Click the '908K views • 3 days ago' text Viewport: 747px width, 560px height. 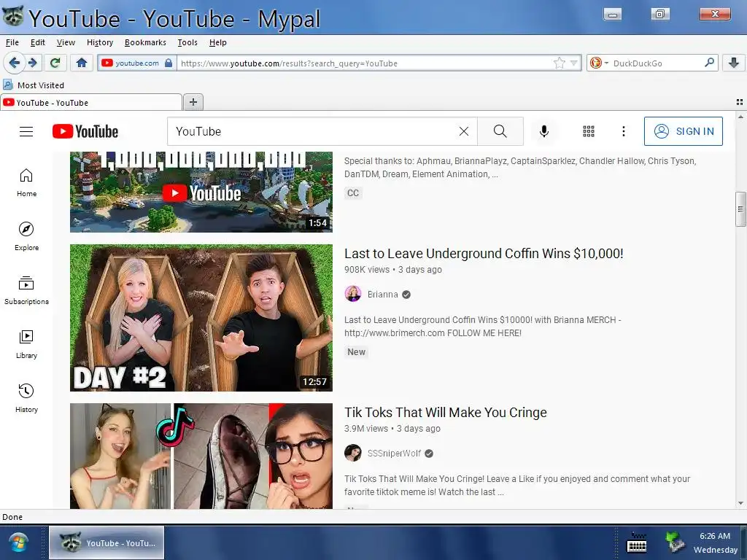(x=393, y=270)
